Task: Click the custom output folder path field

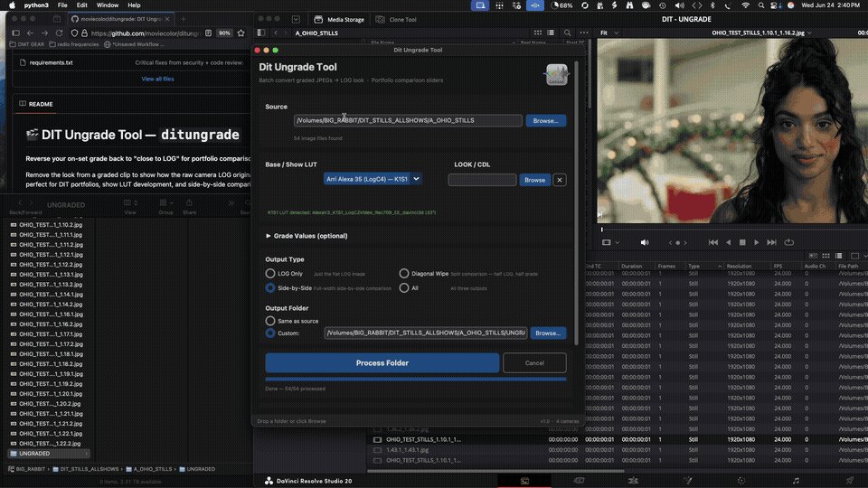Action: click(x=426, y=333)
